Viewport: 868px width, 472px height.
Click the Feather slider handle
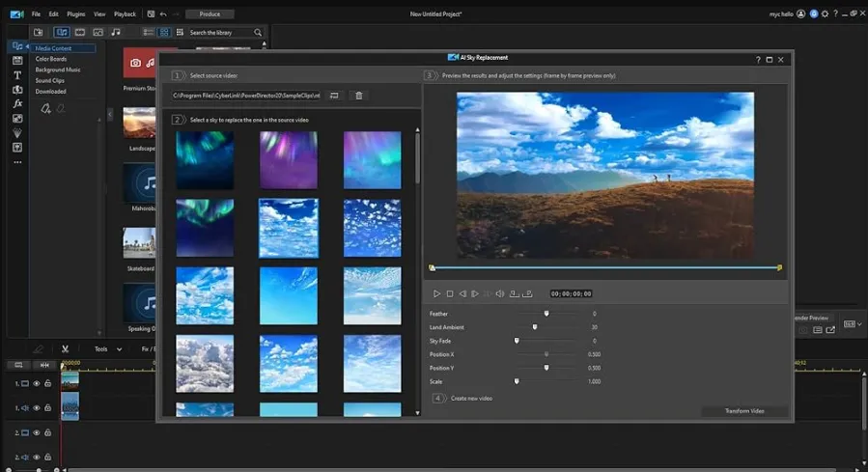(546, 314)
